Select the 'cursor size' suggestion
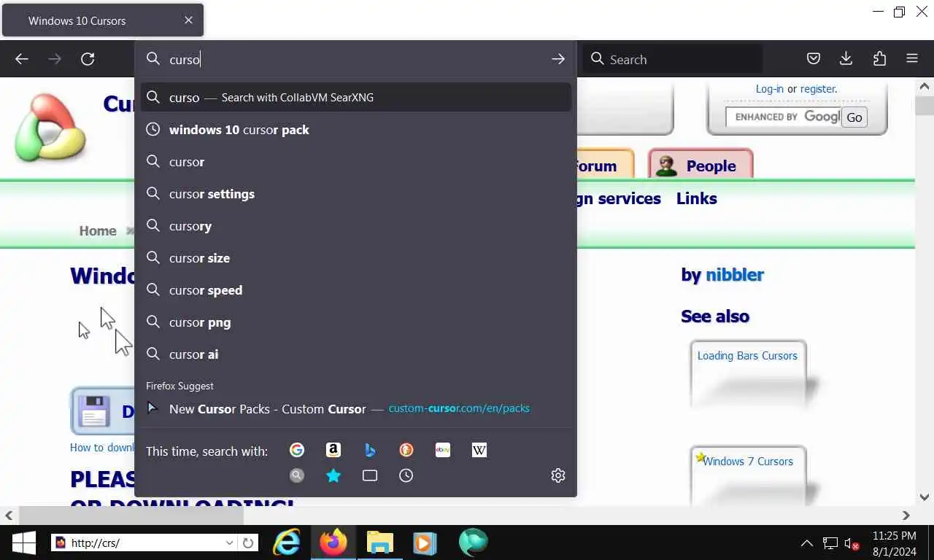The width and height of the screenshot is (934, 560). (x=356, y=258)
